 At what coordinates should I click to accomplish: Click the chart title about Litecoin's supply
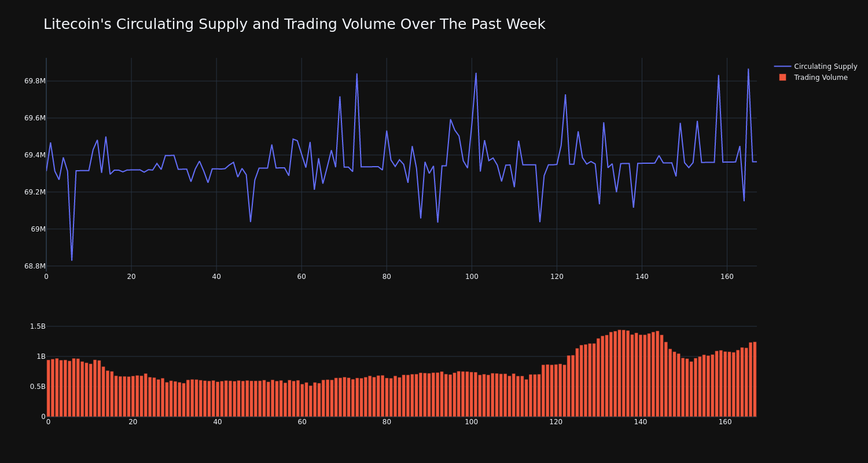[294, 24]
